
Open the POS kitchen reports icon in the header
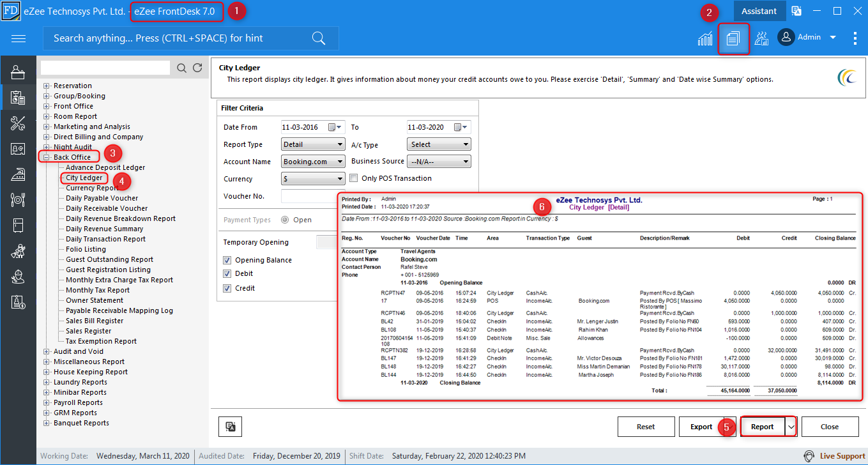(761, 38)
